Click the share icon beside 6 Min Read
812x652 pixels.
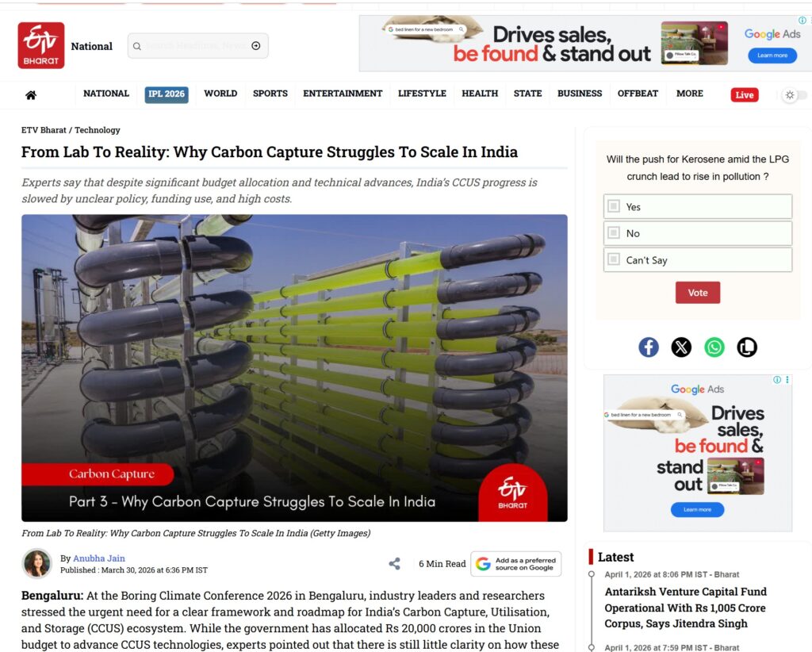[395, 563]
